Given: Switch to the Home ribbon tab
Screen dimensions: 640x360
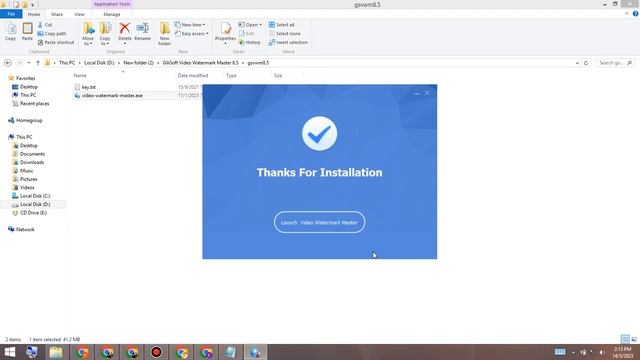Looking at the screenshot, I should click(34, 14).
